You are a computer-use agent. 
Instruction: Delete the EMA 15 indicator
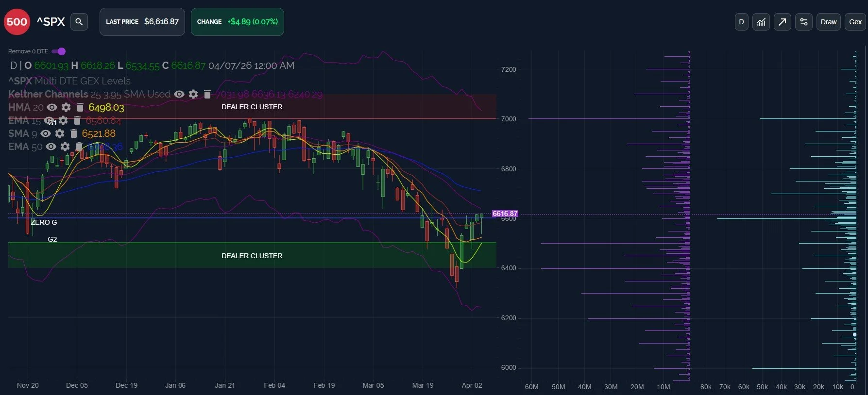(x=77, y=120)
